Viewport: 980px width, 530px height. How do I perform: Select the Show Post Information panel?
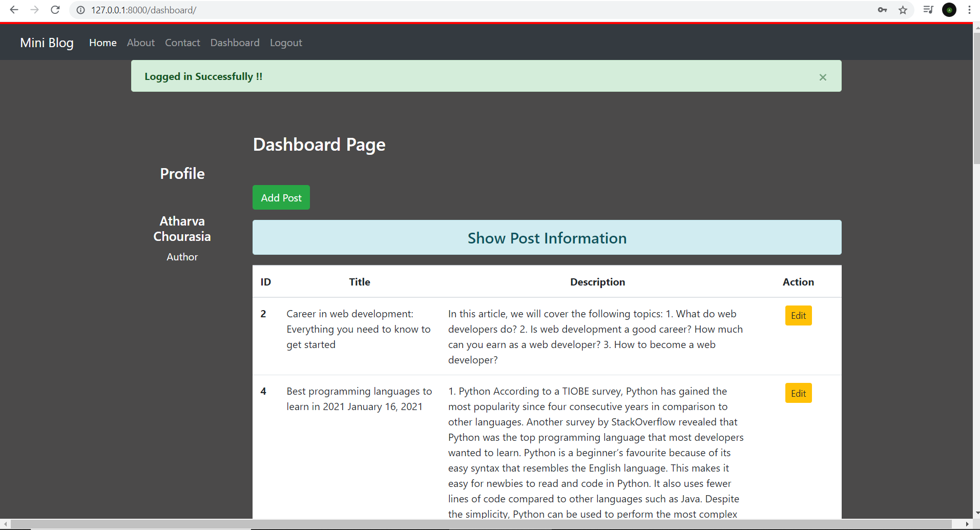[x=546, y=237]
